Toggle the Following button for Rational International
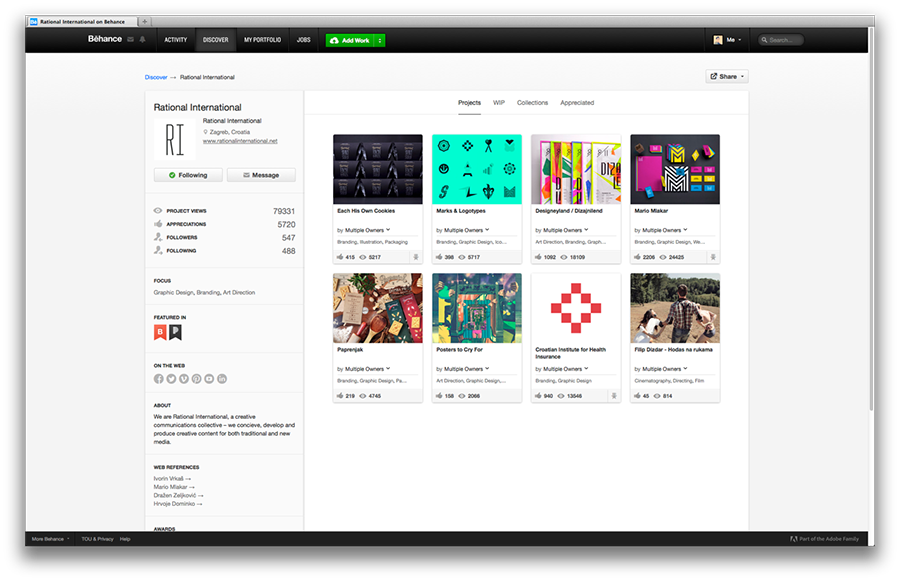 coord(188,175)
